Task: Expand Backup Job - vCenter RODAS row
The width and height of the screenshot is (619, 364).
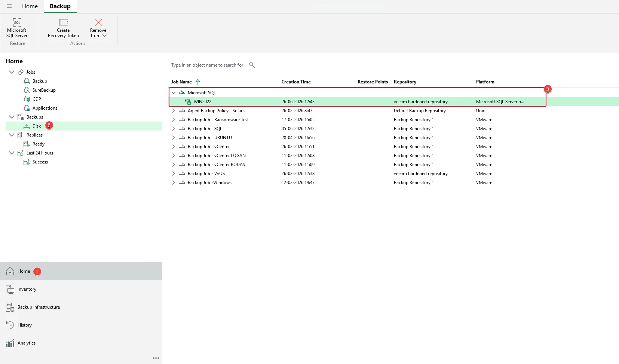Action: 174,165
